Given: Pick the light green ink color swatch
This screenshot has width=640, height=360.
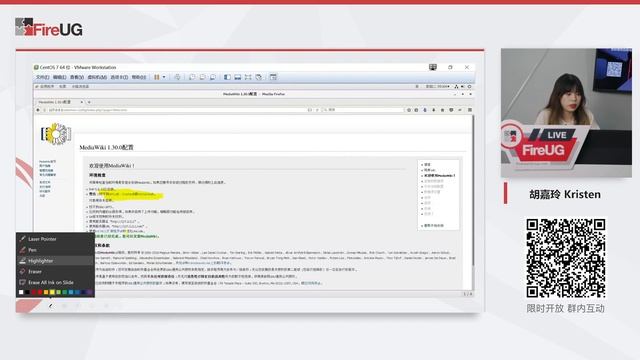Looking at the screenshot, I should (58, 292).
